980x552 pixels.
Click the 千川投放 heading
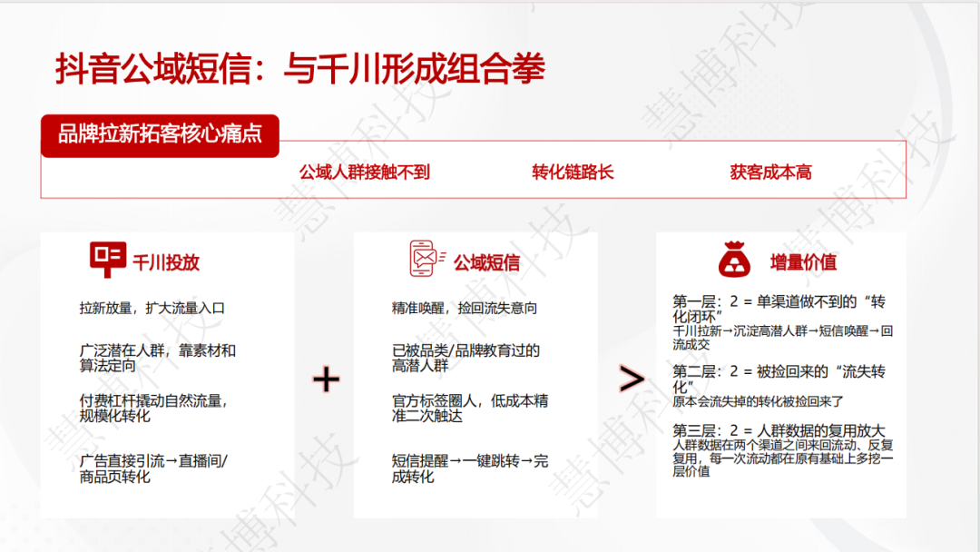tap(166, 262)
